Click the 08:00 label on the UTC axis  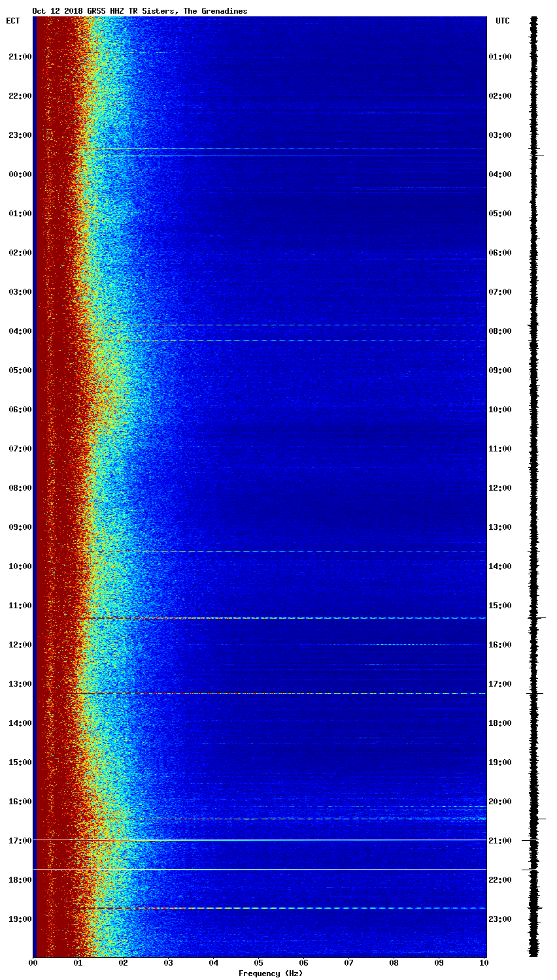point(500,331)
